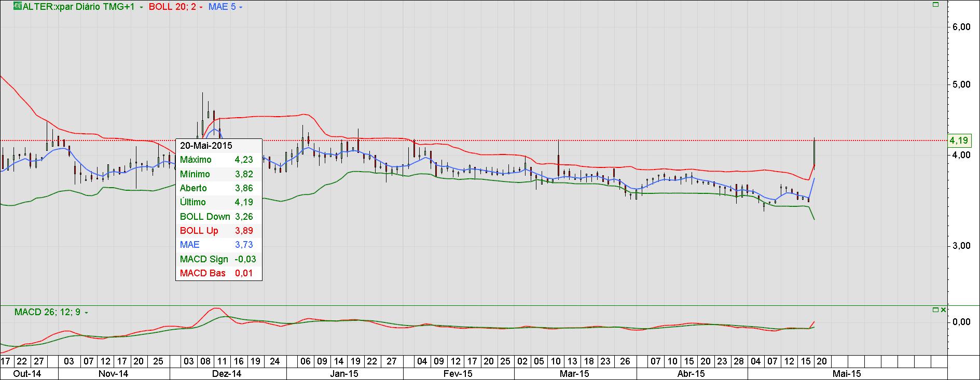Click the 0,00 MACD axis label
The image size is (980, 380).
click(x=961, y=322)
